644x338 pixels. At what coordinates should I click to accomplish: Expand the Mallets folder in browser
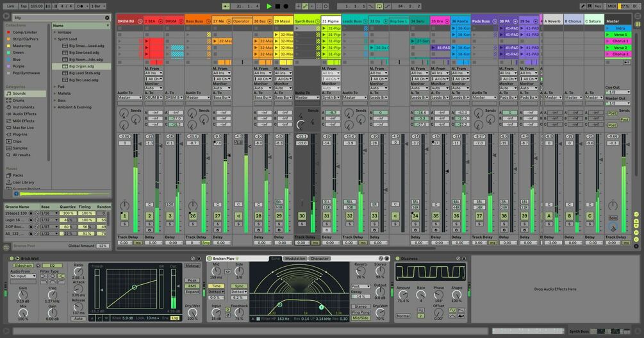(x=55, y=94)
